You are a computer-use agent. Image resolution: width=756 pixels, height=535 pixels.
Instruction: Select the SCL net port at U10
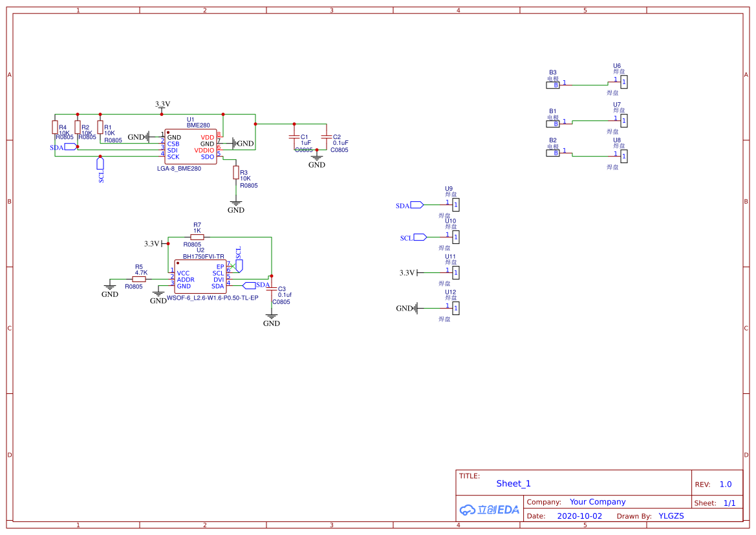click(x=420, y=237)
